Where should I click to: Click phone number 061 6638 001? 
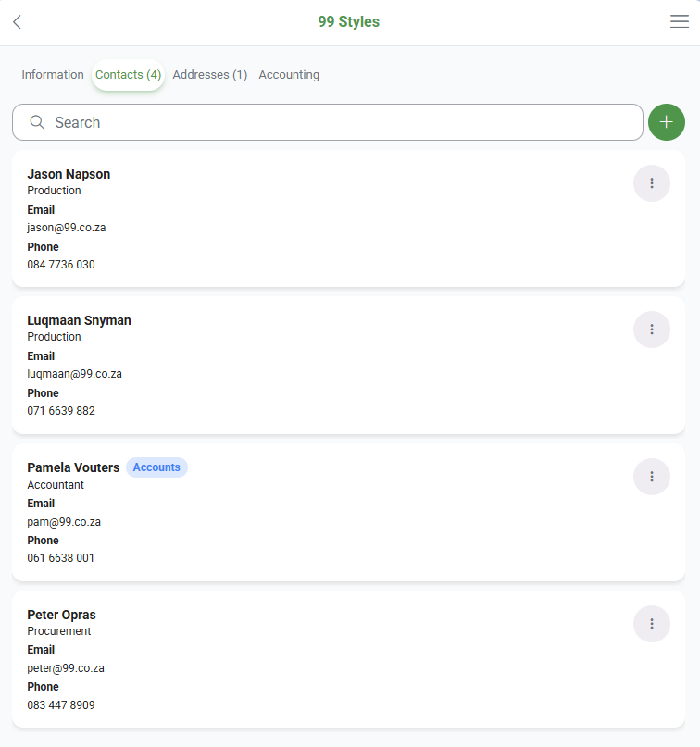[x=60, y=558]
